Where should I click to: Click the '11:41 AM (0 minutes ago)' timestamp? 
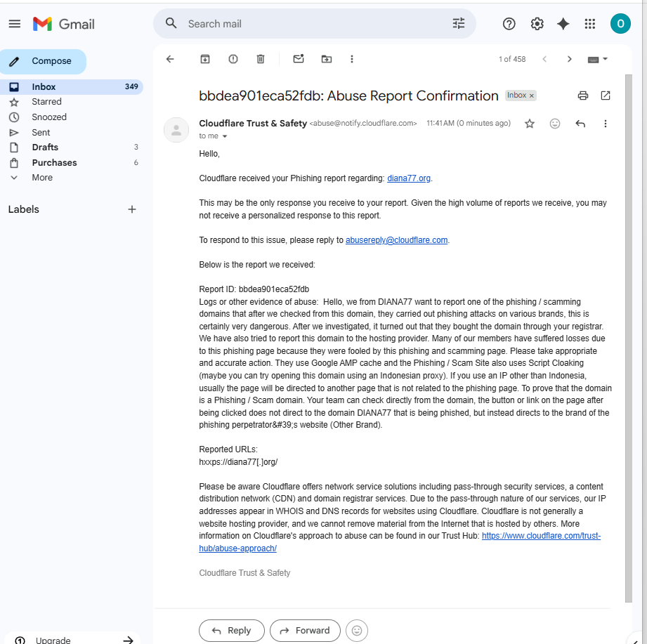point(469,124)
